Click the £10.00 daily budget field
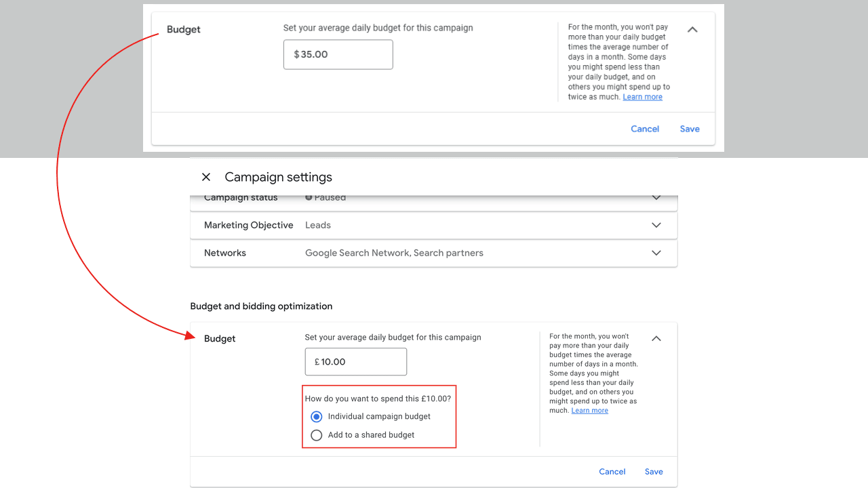The image size is (868, 488). 355,362
